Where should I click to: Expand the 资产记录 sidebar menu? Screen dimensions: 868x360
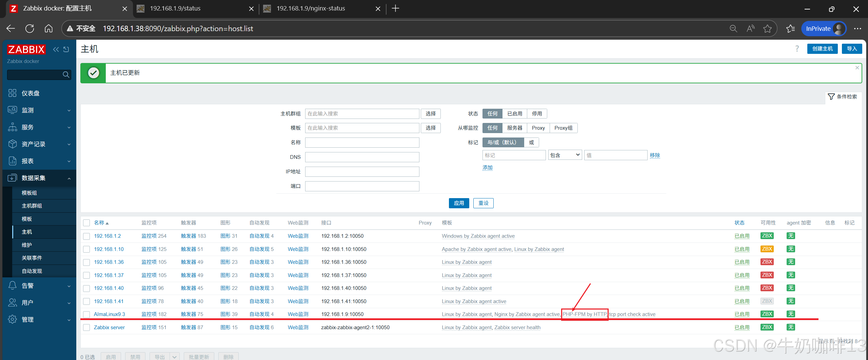click(39, 144)
